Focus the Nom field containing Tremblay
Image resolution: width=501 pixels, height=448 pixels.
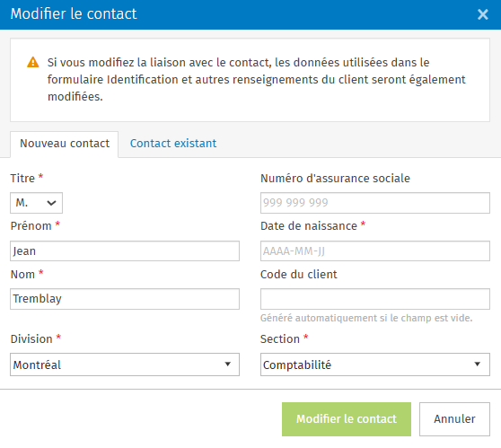click(x=125, y=299)
